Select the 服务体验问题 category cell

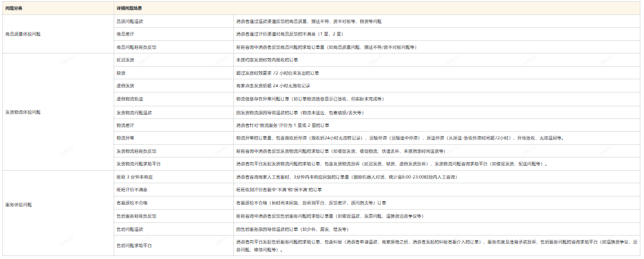(x=19, y=204)
